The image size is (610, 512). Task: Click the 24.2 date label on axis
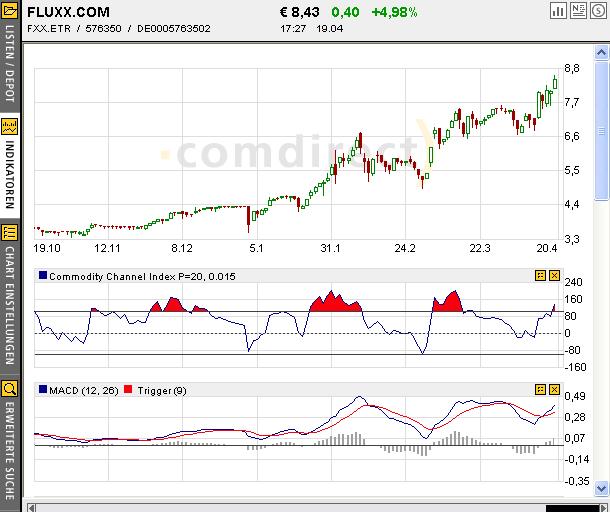405,248
